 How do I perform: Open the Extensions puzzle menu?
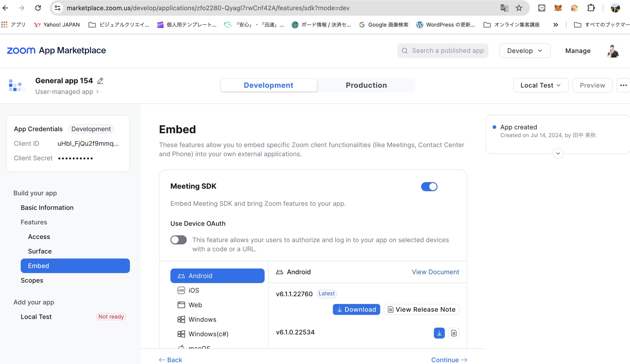click(x=591, y=8)
